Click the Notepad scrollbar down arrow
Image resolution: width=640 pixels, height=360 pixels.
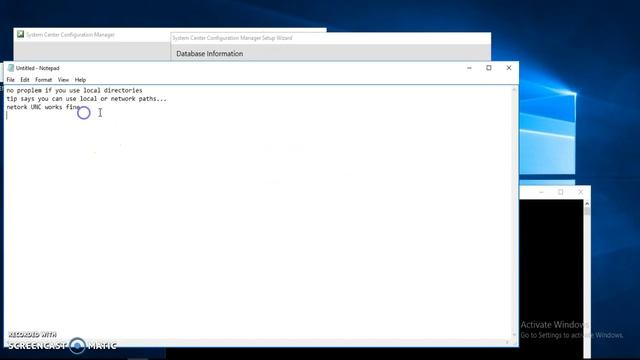pos(514,335)
